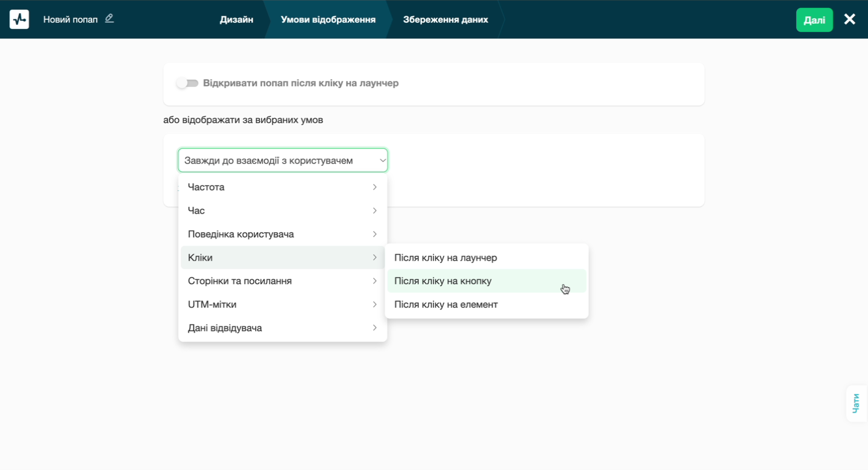Choose 'Після кліку на елемент' option

[x=446, y=305]
